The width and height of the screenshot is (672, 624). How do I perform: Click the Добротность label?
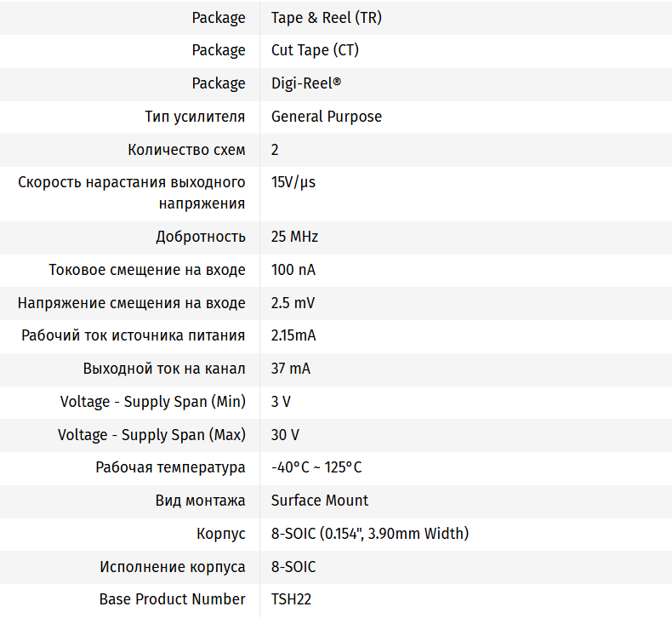201,237
